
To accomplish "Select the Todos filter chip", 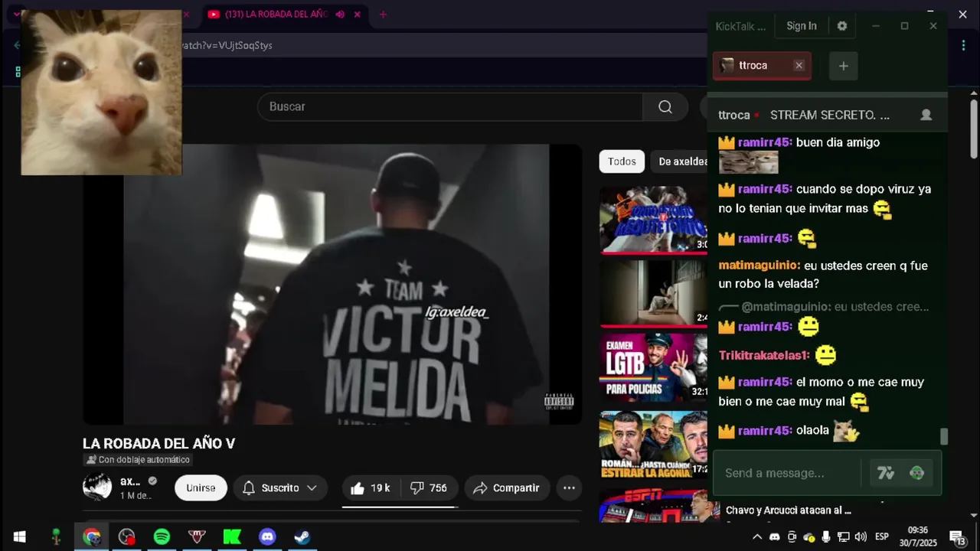I will (x=622, y=161).
